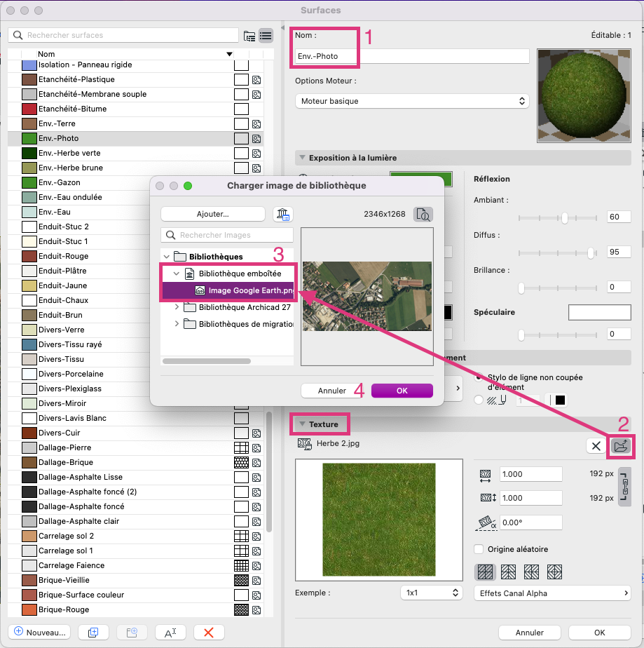Delete surface using the red X button
Viewport: 644px width, 648px height.
(209, 633)
